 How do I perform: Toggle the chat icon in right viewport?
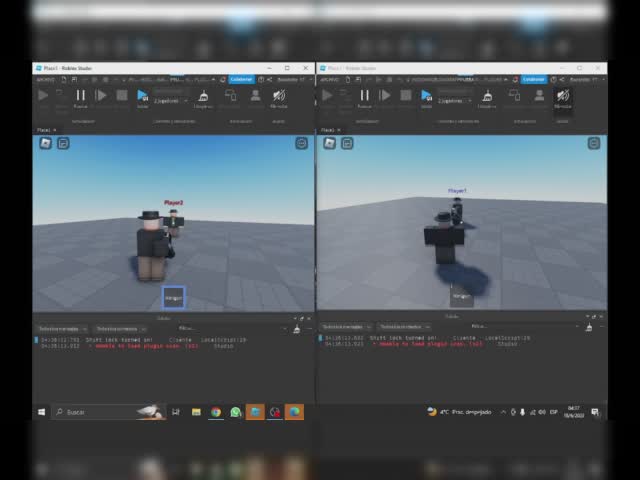point(347,143)
